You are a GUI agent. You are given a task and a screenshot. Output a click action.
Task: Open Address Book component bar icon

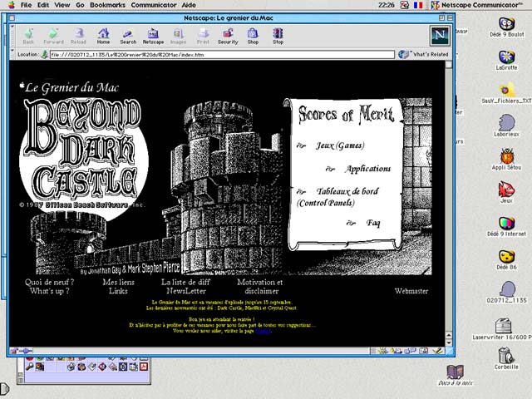(424, 351)
